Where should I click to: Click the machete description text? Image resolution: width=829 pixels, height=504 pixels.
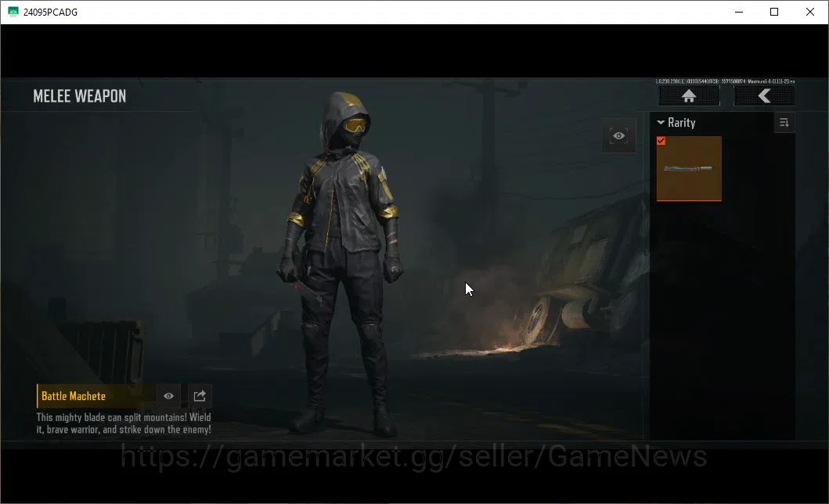pyautogui.click(x=124, y=423)
